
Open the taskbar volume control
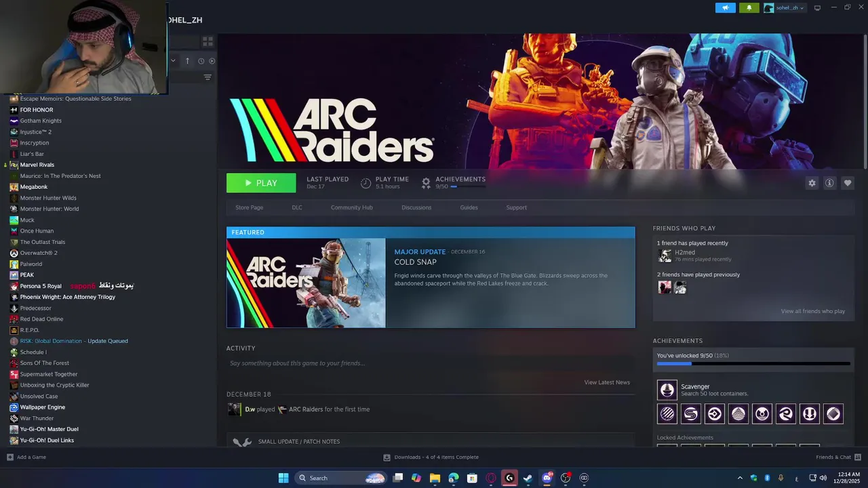click(823, 478)
